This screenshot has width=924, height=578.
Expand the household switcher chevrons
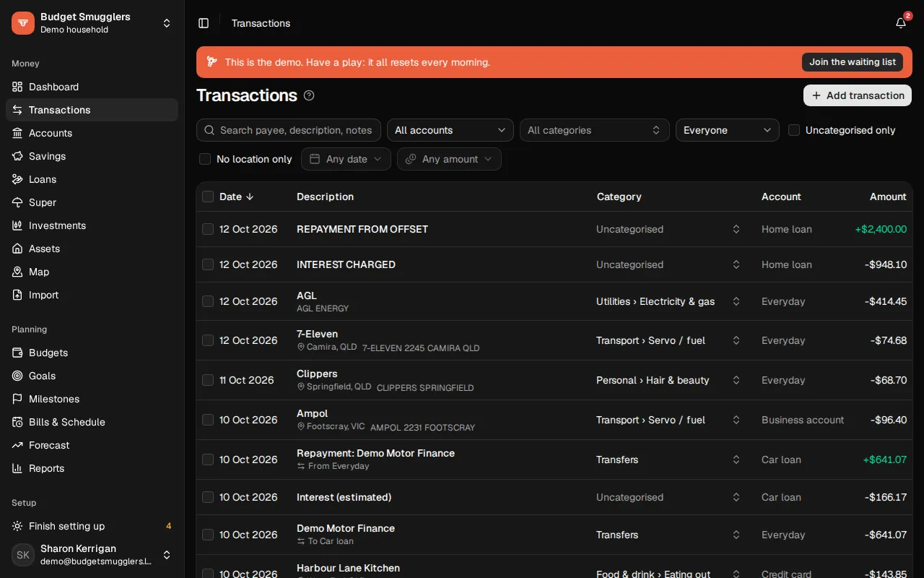pyautogui.click(x=167, y=23)
